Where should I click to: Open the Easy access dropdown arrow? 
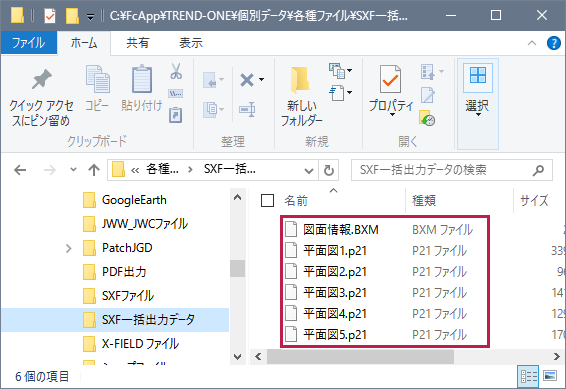point(349,93)
